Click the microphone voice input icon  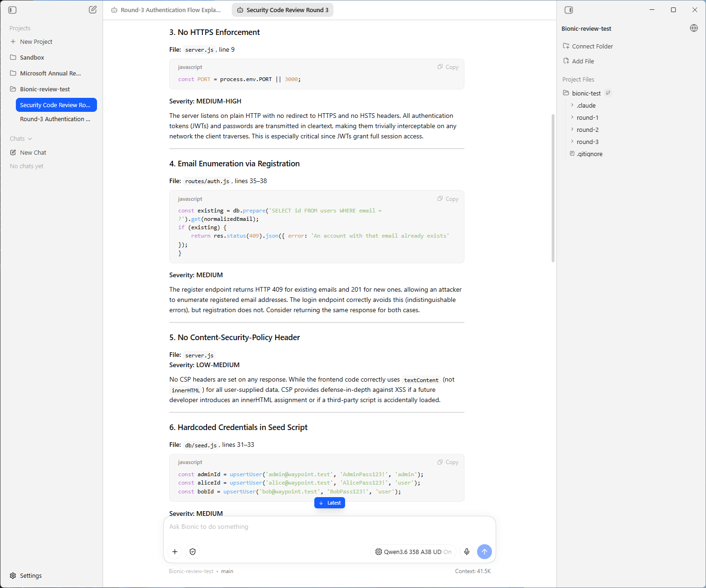[467, 552]
